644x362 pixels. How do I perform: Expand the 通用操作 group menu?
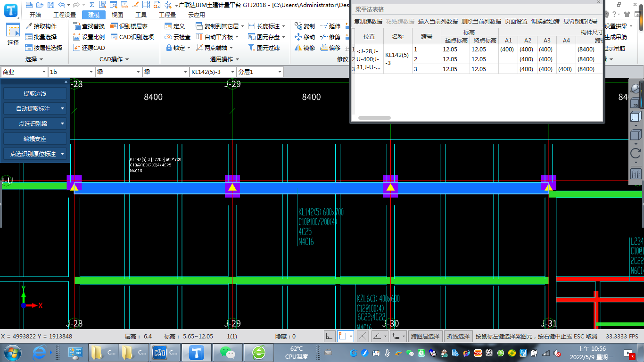pos(224,59)
